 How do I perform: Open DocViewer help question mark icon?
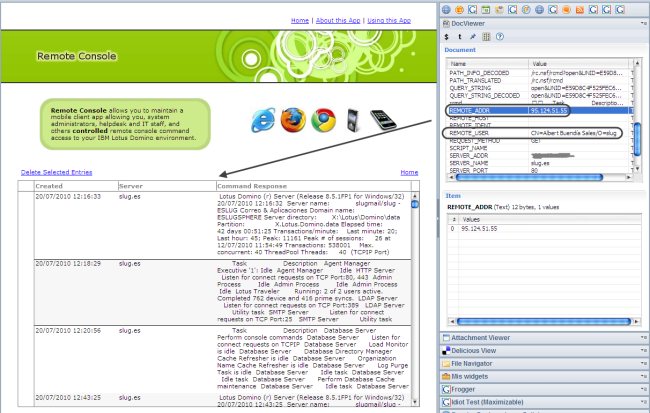click(500, 37)
